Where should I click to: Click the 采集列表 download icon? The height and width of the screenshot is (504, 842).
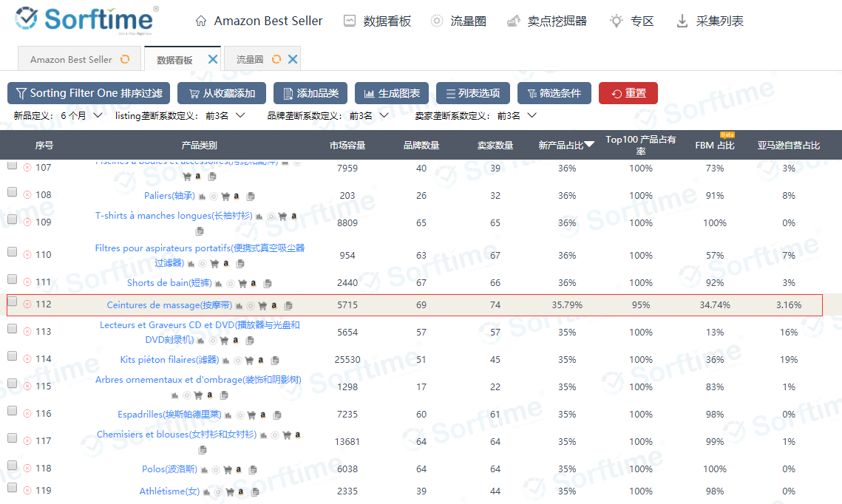[x=681, y=21]
